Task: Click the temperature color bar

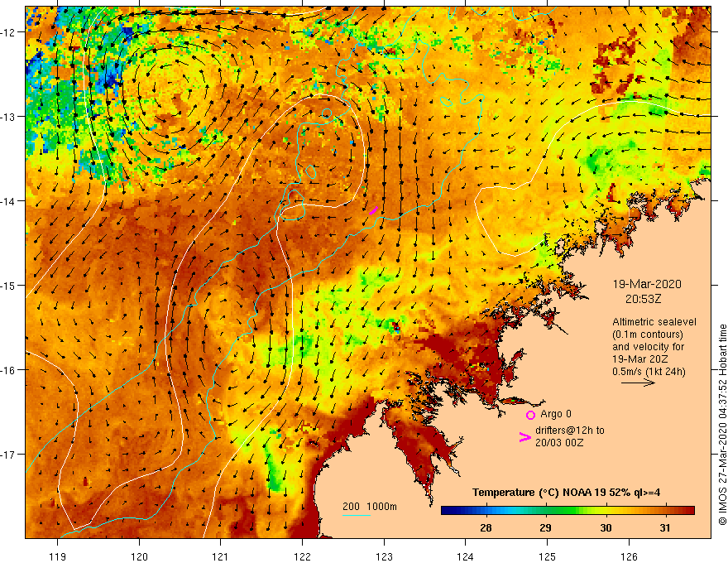Action: (x=568, y=511)
